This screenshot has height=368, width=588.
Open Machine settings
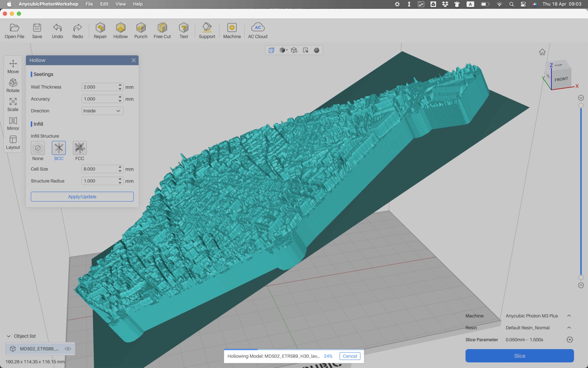(x=232, y=31)
